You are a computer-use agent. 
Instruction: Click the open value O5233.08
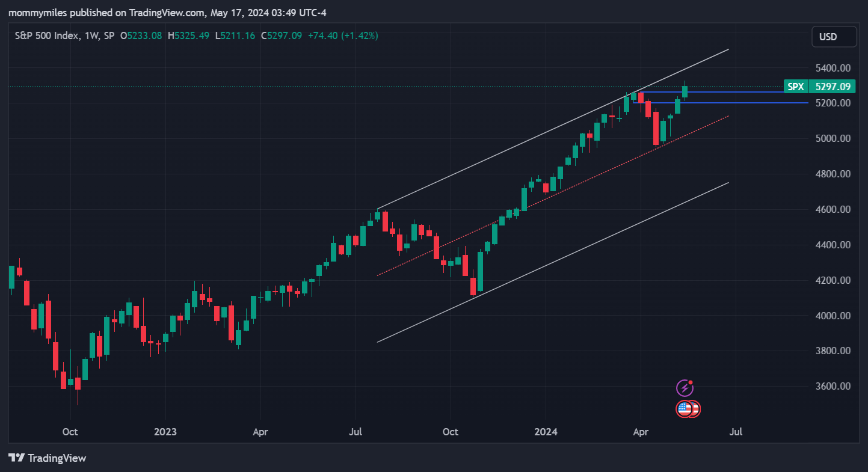click(x=141, y=35)
